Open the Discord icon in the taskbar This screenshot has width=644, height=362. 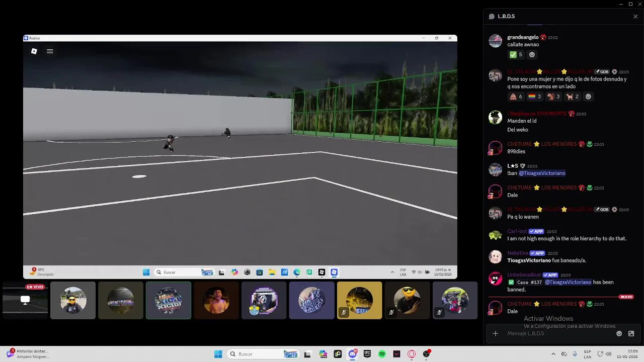353,354
